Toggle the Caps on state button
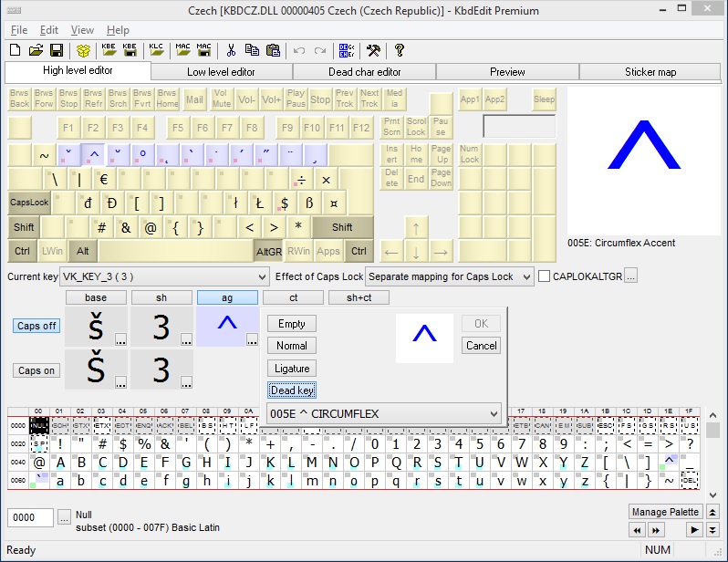The width and height of the screenshot is (728, 562). (36, 370)
